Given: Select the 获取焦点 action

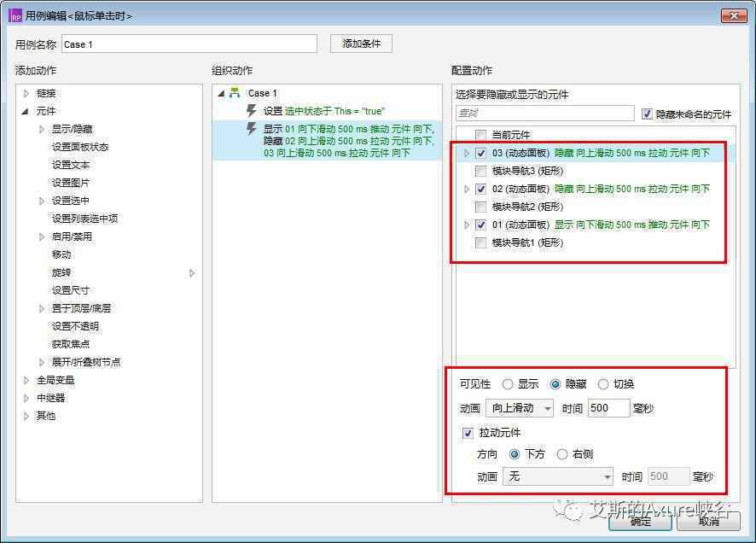Looking at the screenshot, I should (x=70, y=344).
